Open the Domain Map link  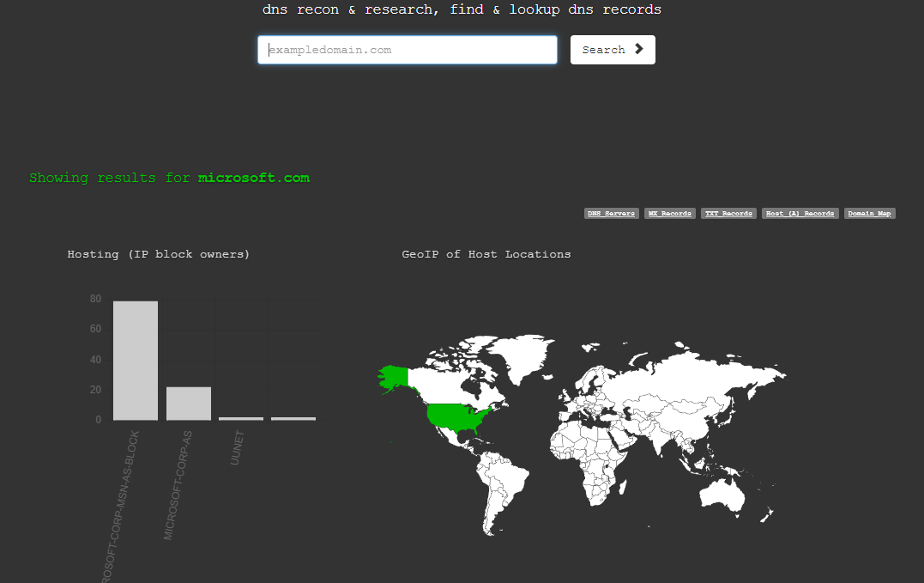click(x=869, y=214)
